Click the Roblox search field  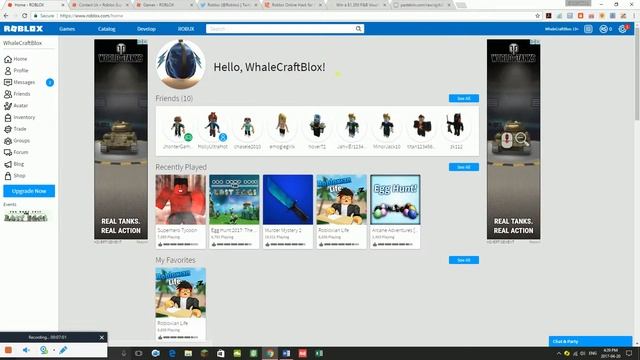[280, 29]
